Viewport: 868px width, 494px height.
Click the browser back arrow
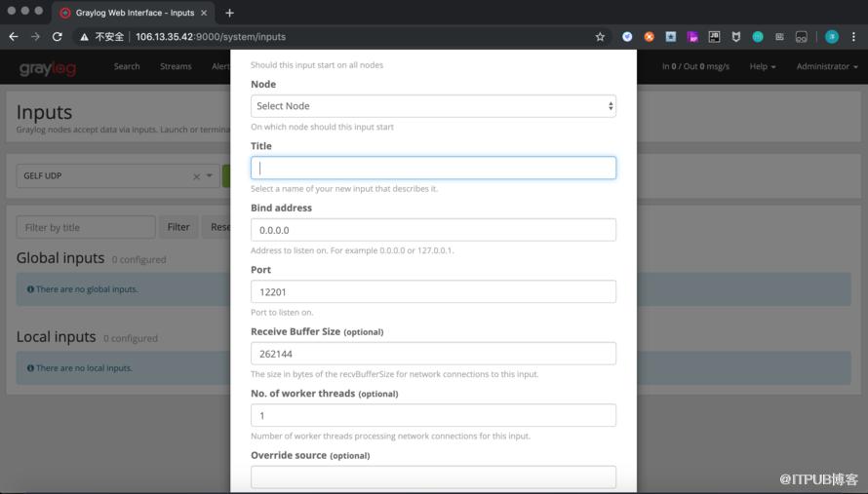[14, 36]
